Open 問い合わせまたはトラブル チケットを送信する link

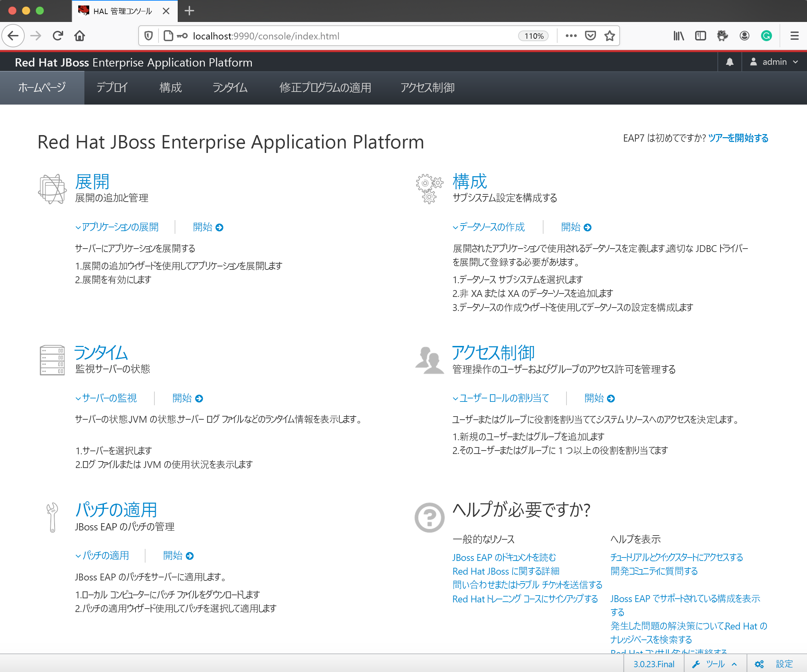pos(527,585)
